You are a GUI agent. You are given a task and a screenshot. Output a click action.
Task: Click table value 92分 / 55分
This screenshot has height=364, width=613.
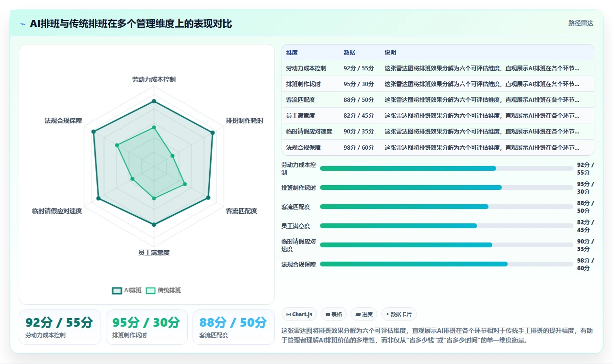(x=359, y=68)
